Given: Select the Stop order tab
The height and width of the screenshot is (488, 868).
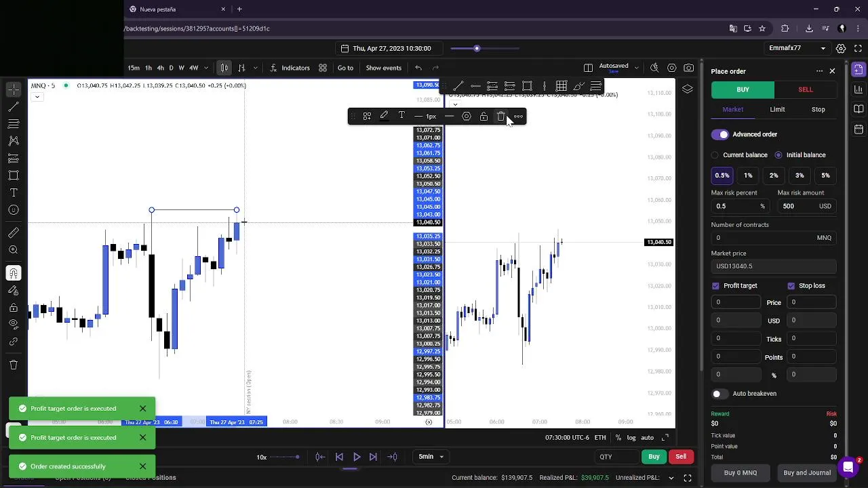Looking at the screenshot, I should coord(818,109).
